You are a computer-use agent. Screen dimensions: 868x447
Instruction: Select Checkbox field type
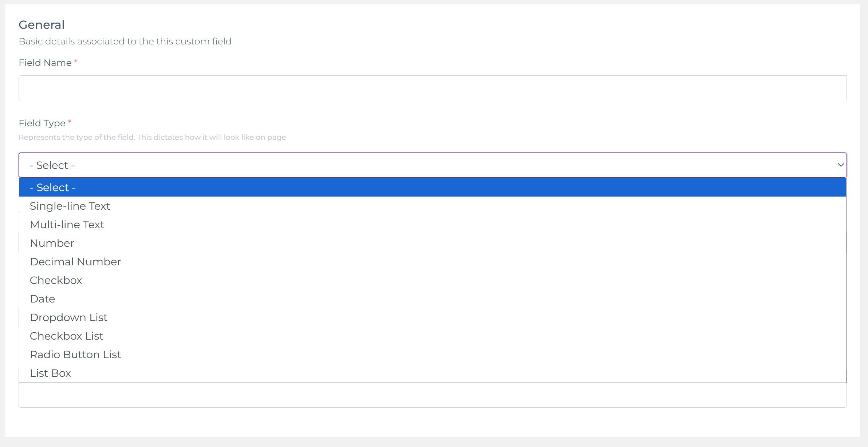[56, 280]
